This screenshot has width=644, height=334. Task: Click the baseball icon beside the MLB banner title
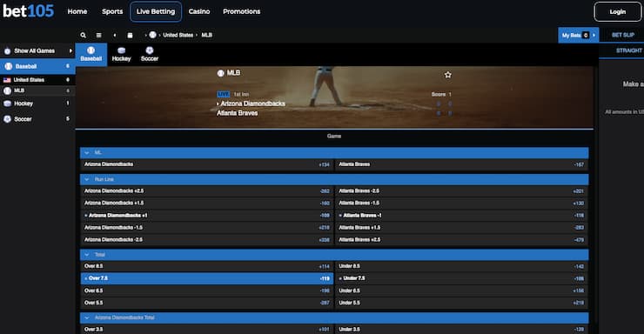click(x=220, y=73)
